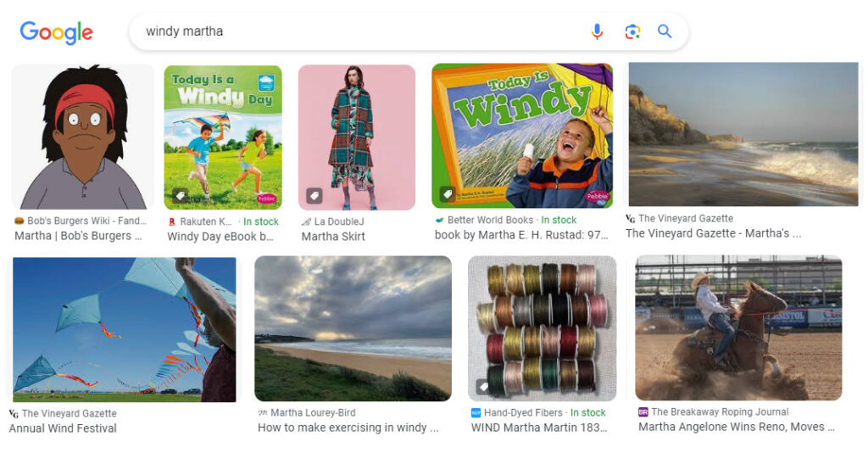Open 'Martha Angelone Wins Reno' link
Viewport: 868px width, 459px height.
731,427
